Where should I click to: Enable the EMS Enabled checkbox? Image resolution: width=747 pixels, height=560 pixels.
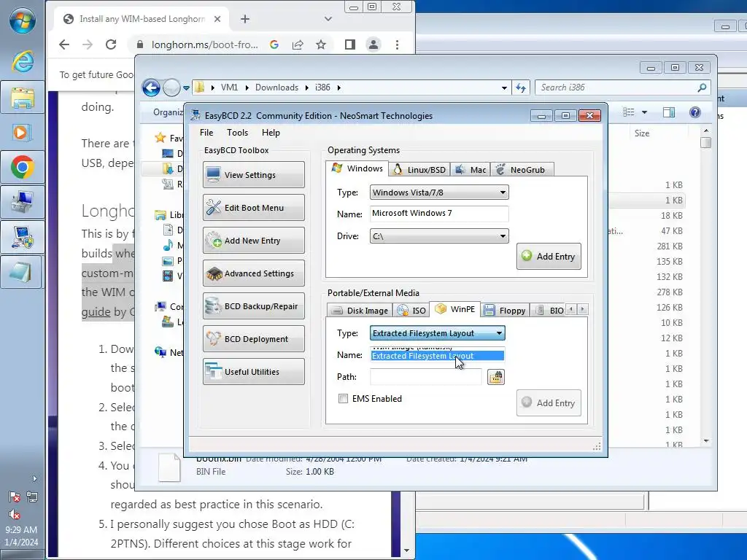click(x=343, y=399)
